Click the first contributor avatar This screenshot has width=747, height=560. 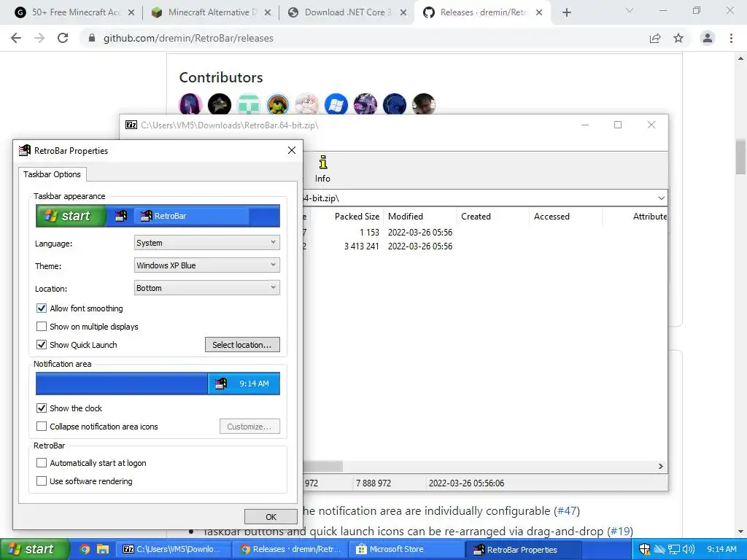click(190, 104)
